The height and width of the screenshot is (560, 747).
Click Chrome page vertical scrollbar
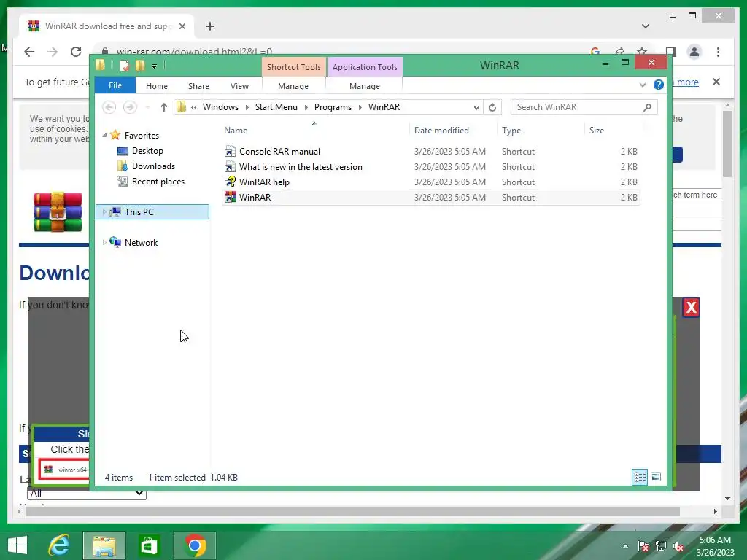[727, 144]
